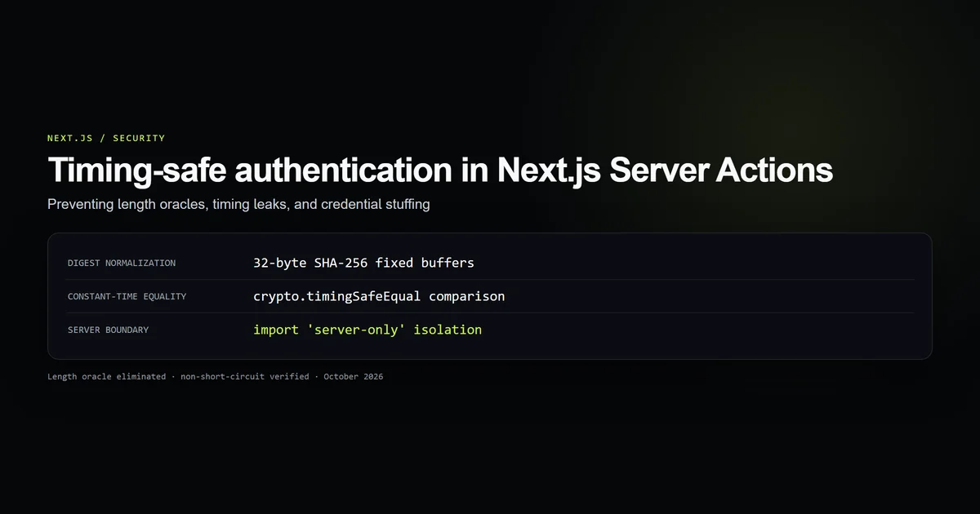Screen dimensions: 980x514
Task: Click the SERVER BOUNDARY row label
Action: pyautogui.click(x=108, y=330)
